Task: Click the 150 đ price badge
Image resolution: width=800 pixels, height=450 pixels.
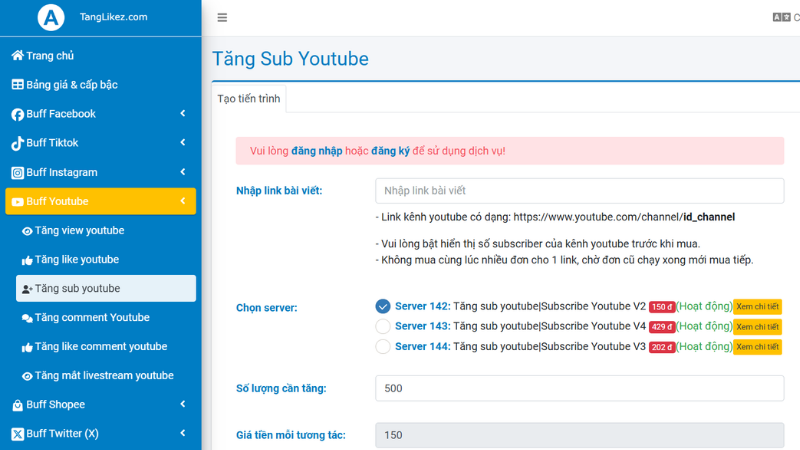Action: coord(662,307)
